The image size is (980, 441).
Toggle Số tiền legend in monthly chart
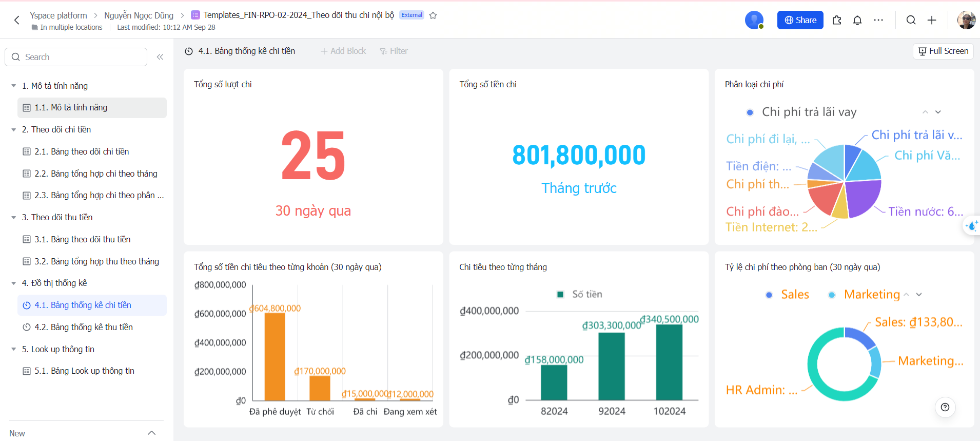click(580, 294)
